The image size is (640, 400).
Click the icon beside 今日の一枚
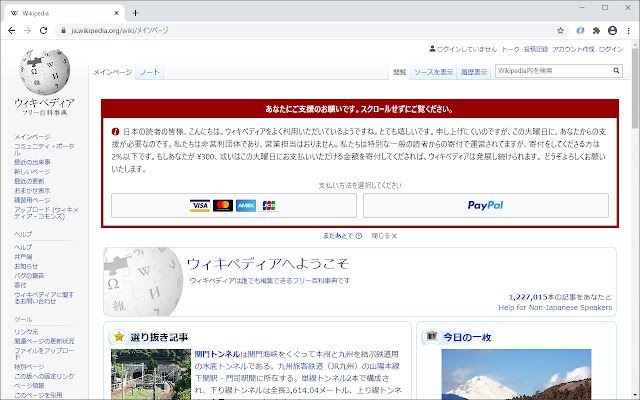coord(431,336)
